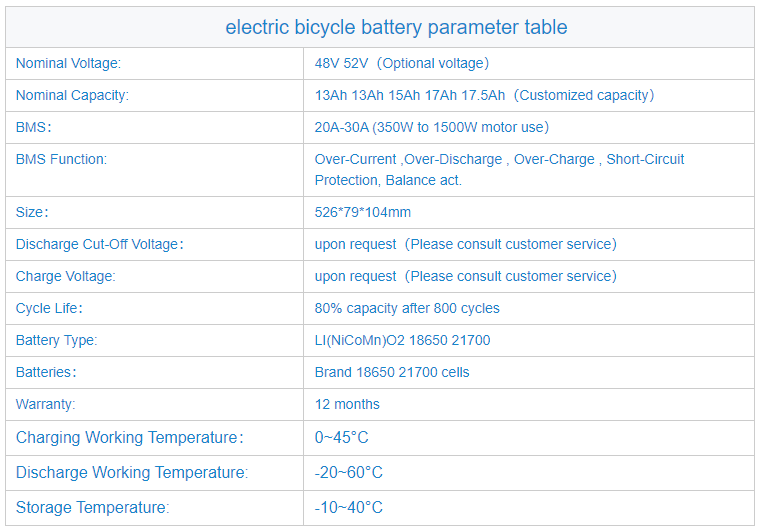Click the '12 months' warranty value

click(x=347, y=404)
